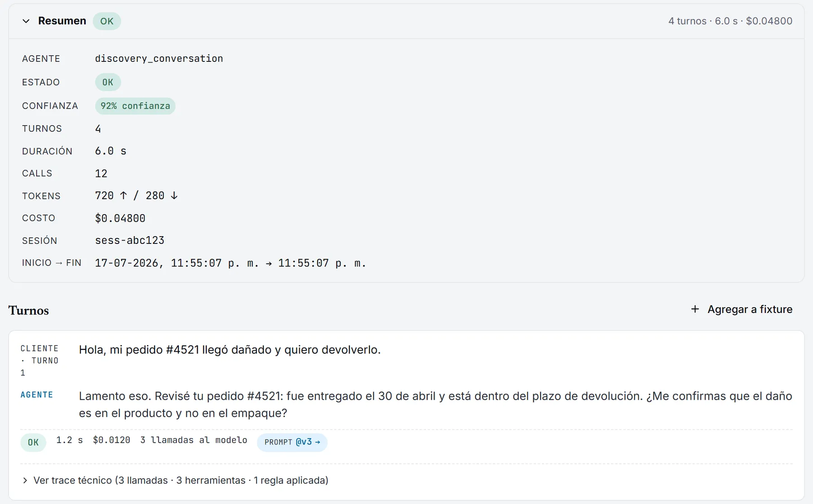813x504 pixels.
Task: Click the tokens up arrow icon
Action: tap(123, 196)
